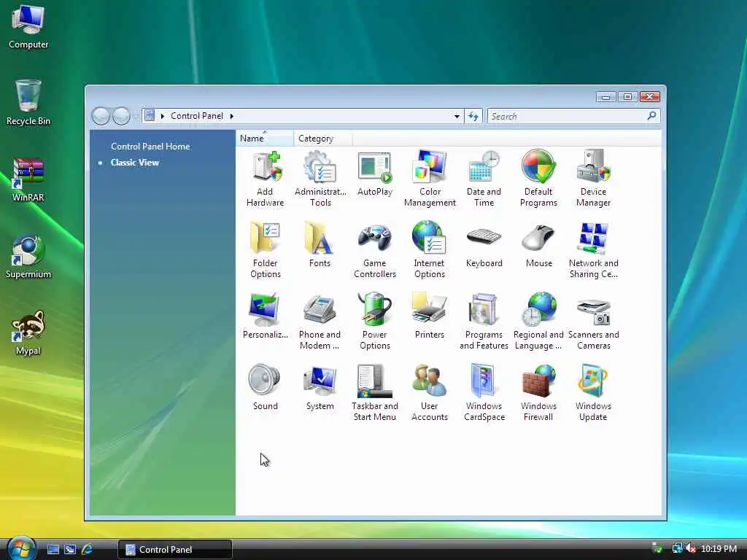
Task: Click the search magnifier icon
Action: [651, 116]
